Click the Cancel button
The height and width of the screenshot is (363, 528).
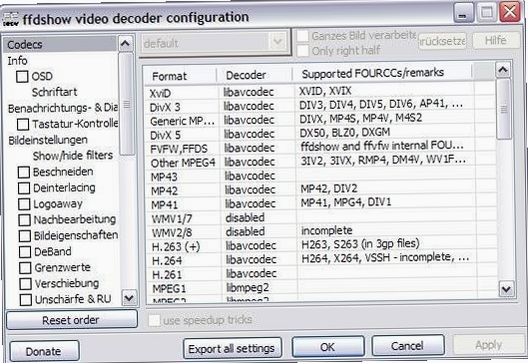click(408, 345)
